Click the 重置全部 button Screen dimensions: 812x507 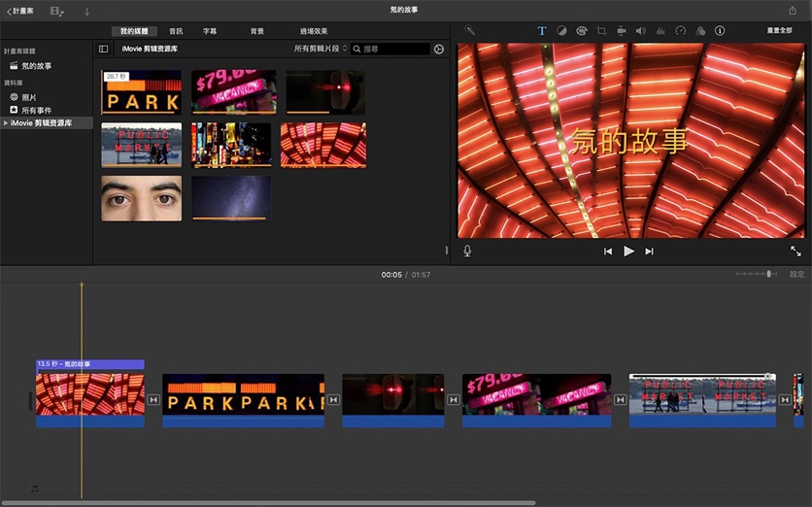pyautogui.click(x=779, y=31)
